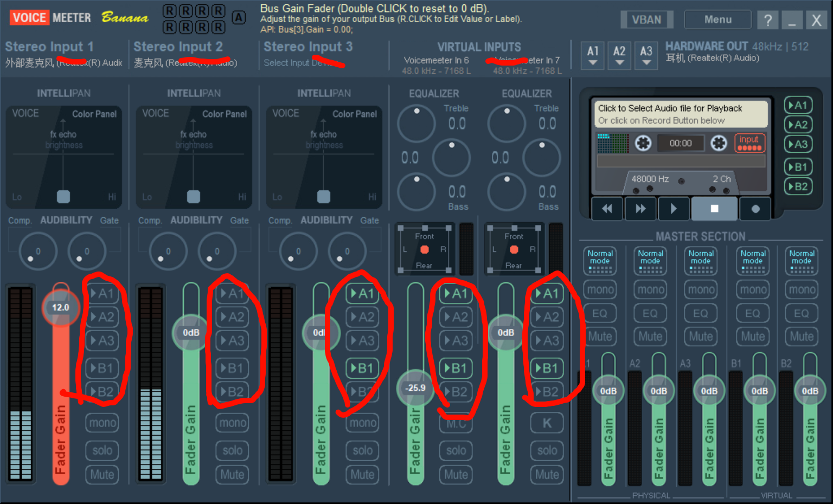Toggle the recorder's input source button
The width and height of the screenshot is (833, 504).
tap(749, 143)
